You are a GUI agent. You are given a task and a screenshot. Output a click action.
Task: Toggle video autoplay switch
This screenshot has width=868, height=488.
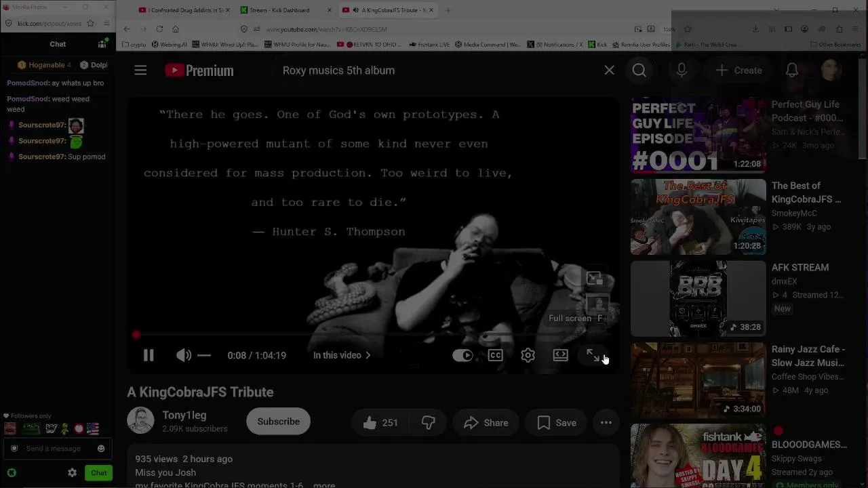click(462, 355)
